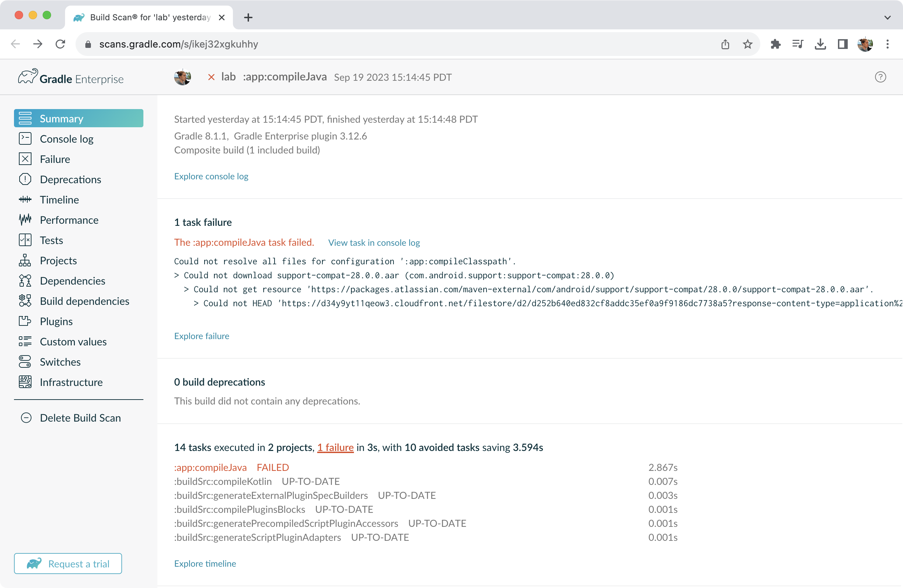
Task: Open the Custom values section
Action: [73, 342]
